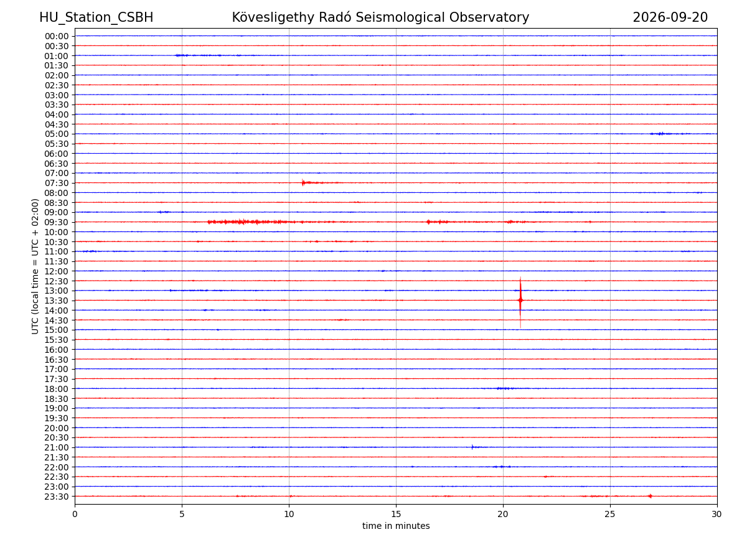Click the 00:00 row time label

56,36
